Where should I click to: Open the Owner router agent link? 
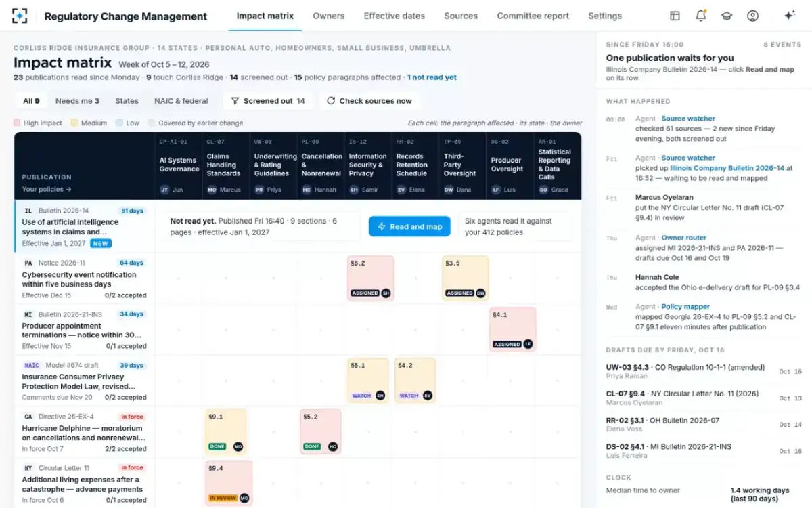click(x=683, y=238)
